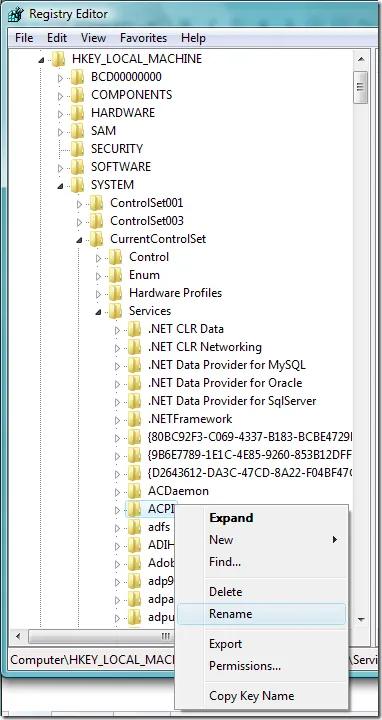382x720 pixels.
Task: Select the .NET Data Provider for Oracle key
Action: [x=225, y=383]
